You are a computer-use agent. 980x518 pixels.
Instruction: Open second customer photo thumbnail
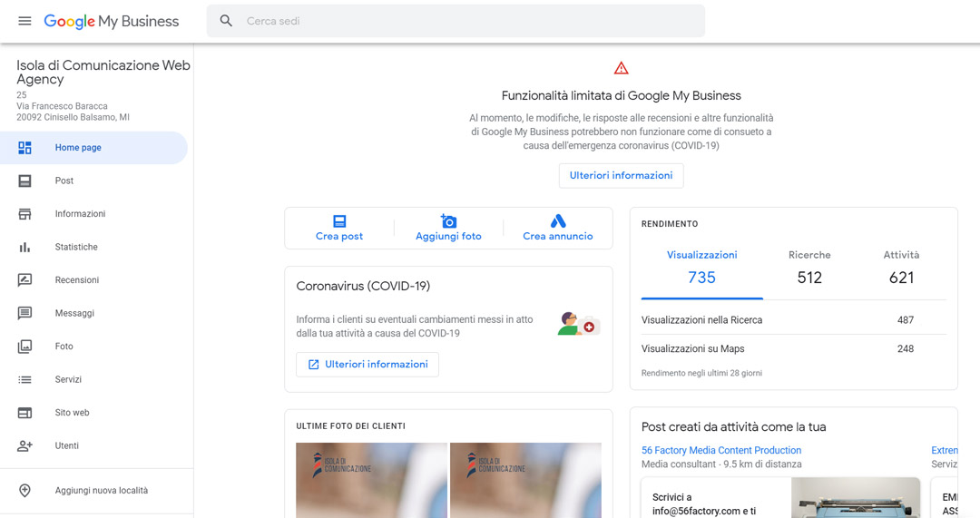click(x=525, y=480)
